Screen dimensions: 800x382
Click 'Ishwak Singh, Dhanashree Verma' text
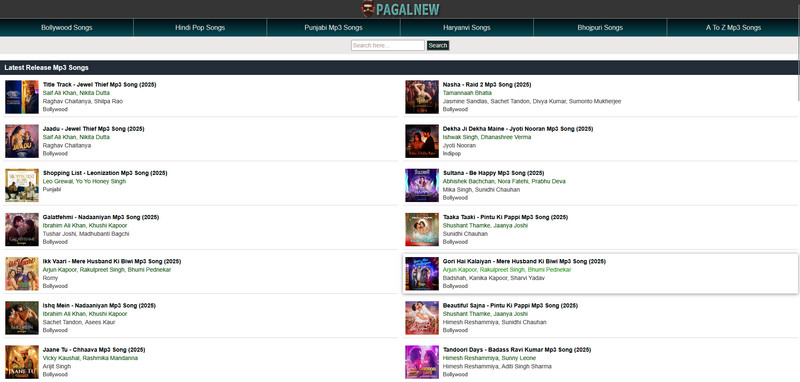pos(487,137)
